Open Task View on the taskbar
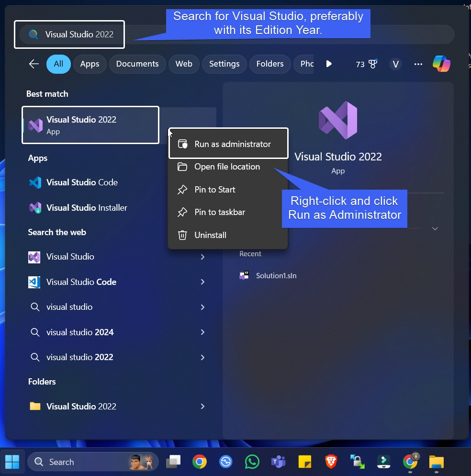 173,462
